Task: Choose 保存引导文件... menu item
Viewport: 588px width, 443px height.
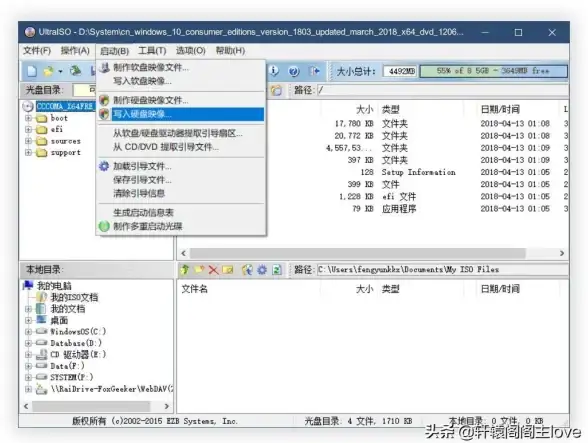Action: pos(181,180)
